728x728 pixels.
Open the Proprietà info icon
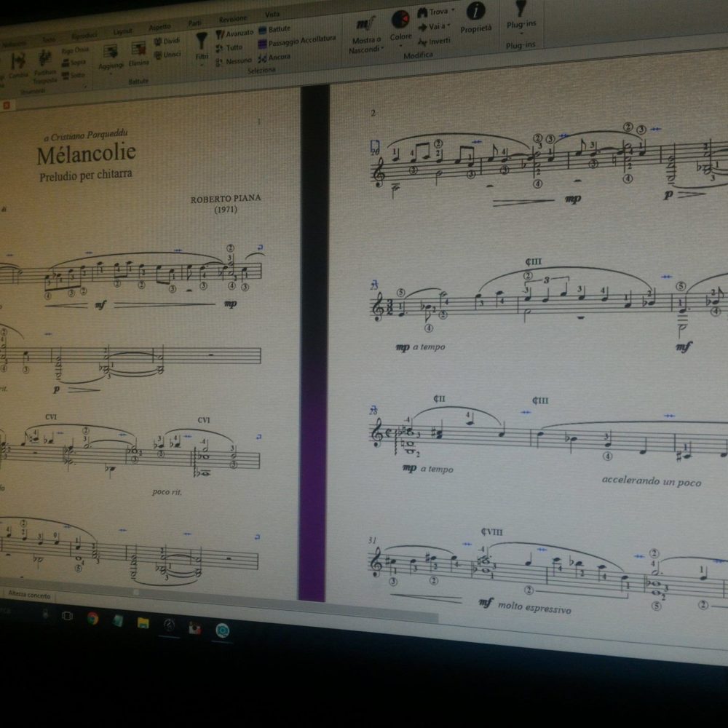pos(475,11)
